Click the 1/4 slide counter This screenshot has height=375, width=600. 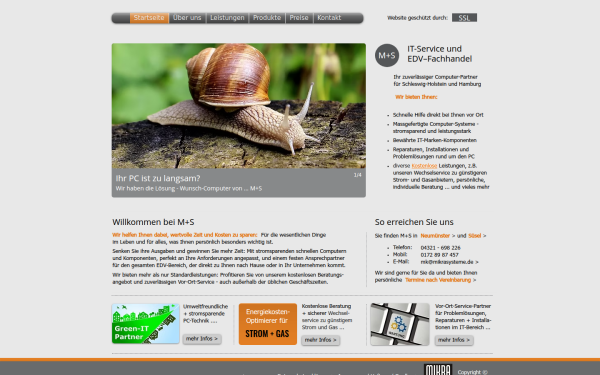(x=357, y=175)
